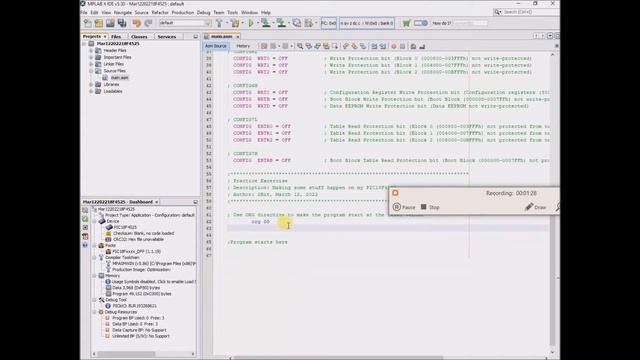Switch to the Classes tab
This screenshot has width=640, height=360.
pyautogui.click(x=139, y=37)
